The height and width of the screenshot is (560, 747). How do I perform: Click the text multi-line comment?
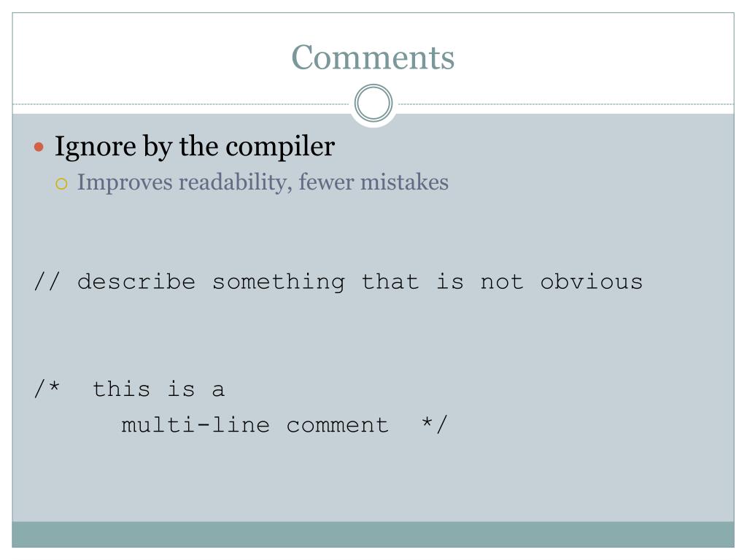click(255, 425)
